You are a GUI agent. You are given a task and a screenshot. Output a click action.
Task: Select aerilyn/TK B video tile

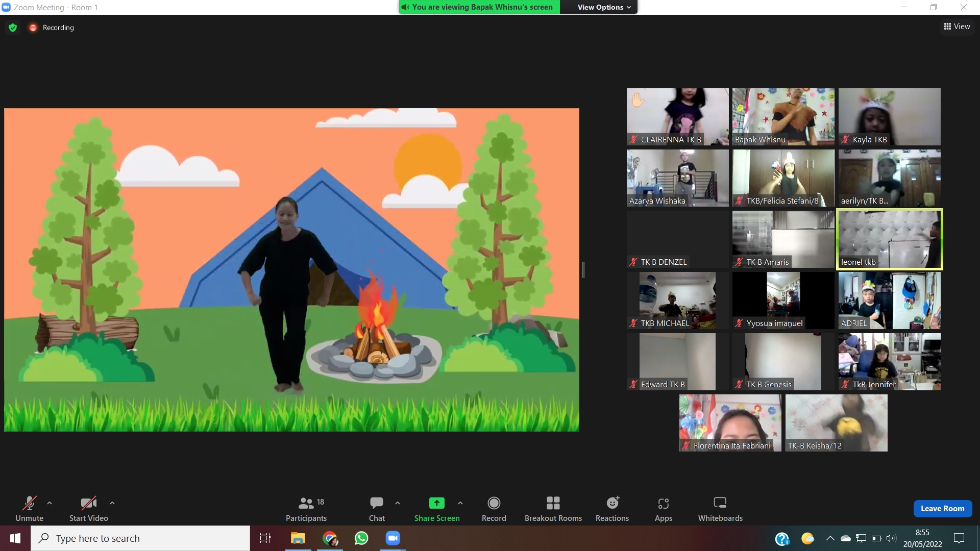coord(889,178)
